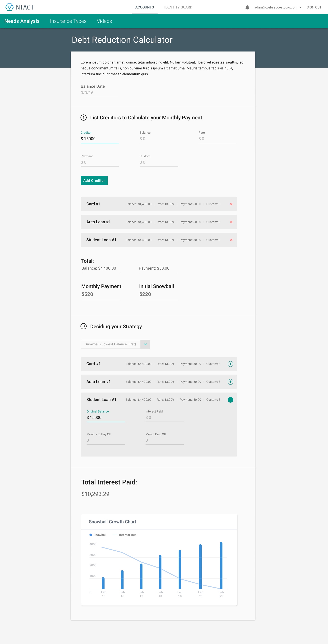This screenshot has width=328, height=644.
Task: Remove the Auto Loan #1 creditor
Action: click(x=231, y=222)
